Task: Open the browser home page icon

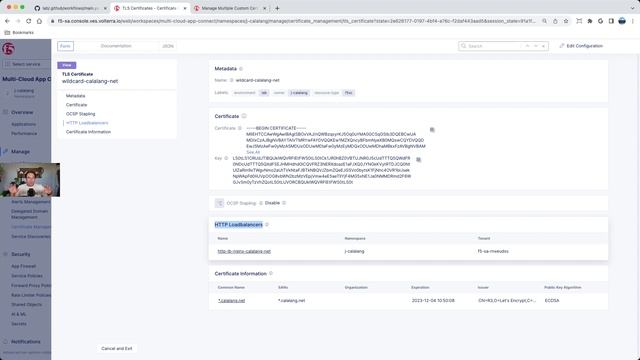Action: coord(39,21)
